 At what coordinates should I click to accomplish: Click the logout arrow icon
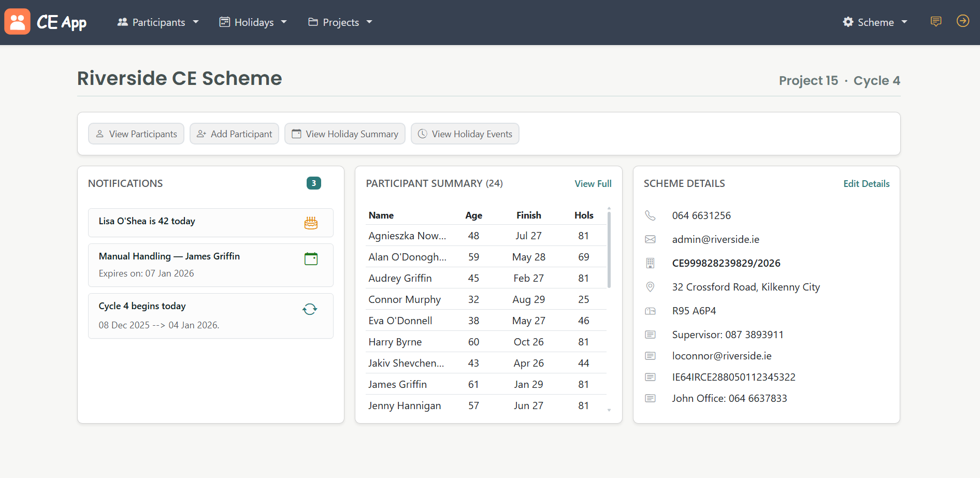(962, 21)
